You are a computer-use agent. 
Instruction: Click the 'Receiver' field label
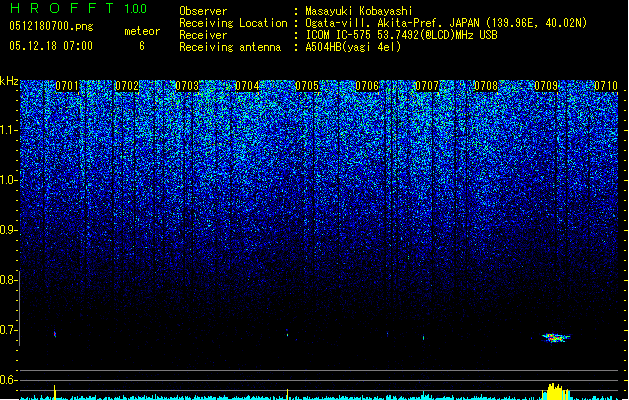tap(203, 35)
